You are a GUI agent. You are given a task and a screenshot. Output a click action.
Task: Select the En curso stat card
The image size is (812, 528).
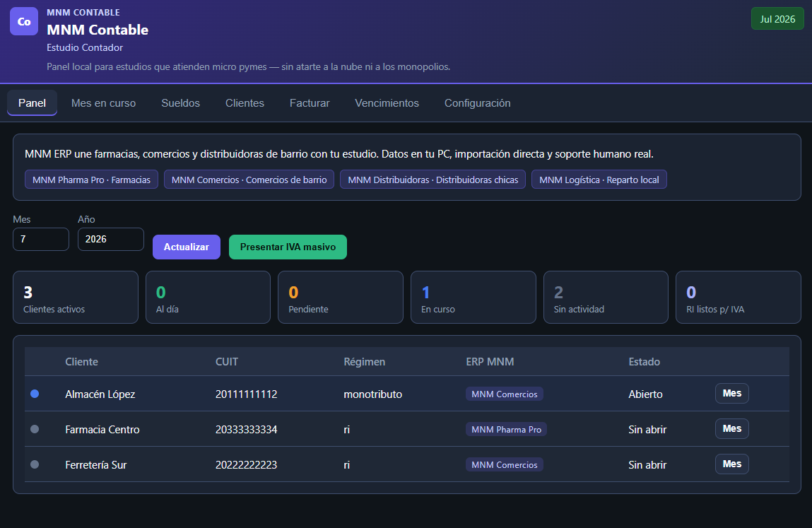click(x=473, y=298)
